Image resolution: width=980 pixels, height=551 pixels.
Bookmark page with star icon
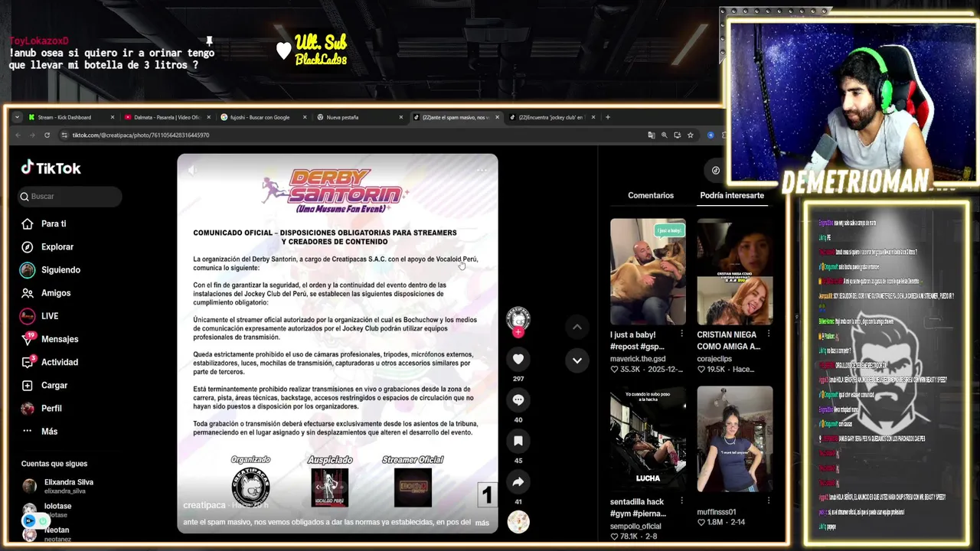(x=690, y=135)
